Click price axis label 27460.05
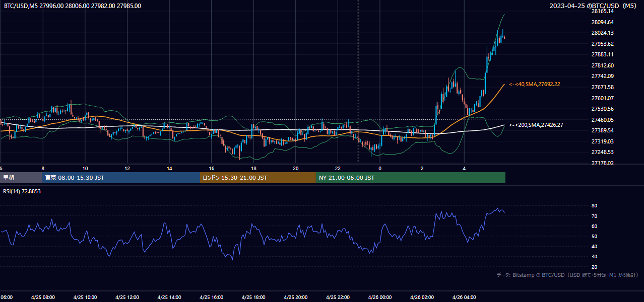This screenshot has width=644, height=302. click(603, 120)
